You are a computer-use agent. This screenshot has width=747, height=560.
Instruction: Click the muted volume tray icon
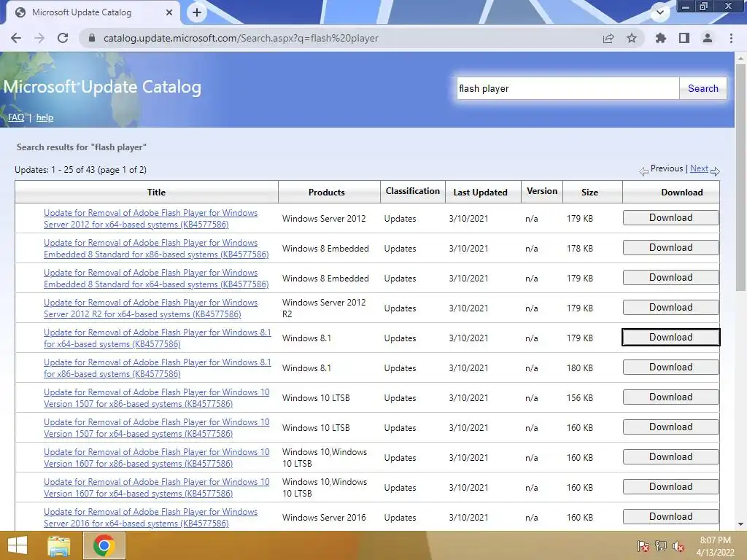click(x=678, y=546)
